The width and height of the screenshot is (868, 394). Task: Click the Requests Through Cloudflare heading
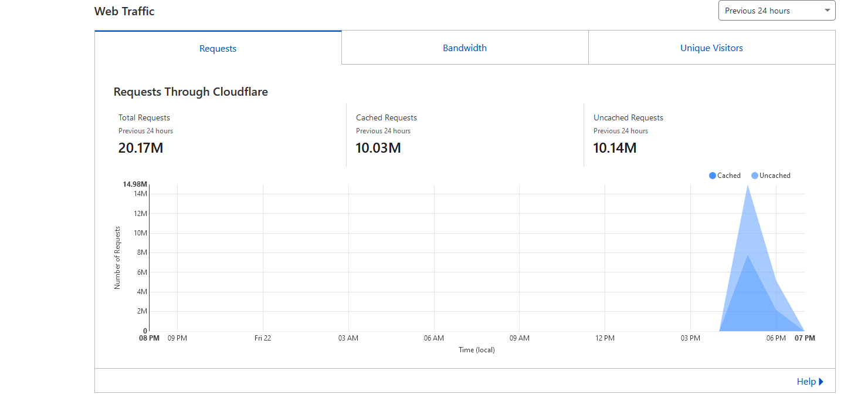[x=191, y=92]
